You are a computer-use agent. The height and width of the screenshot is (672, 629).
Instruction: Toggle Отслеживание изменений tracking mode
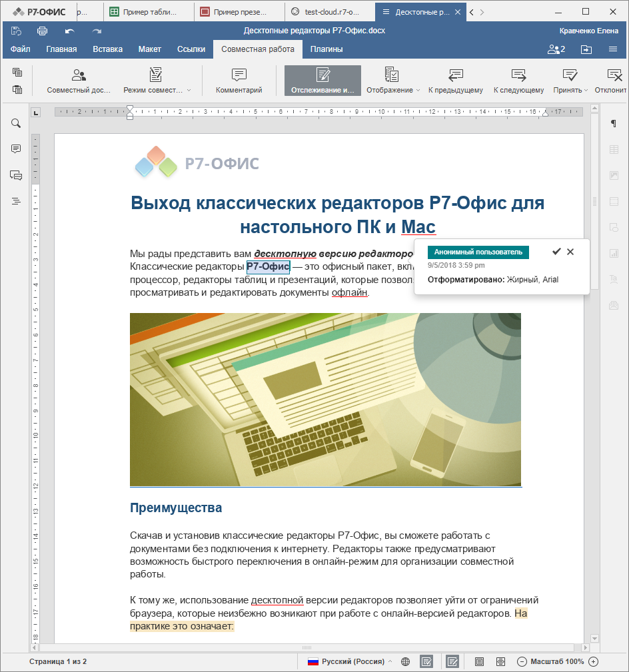click(322, 81)
